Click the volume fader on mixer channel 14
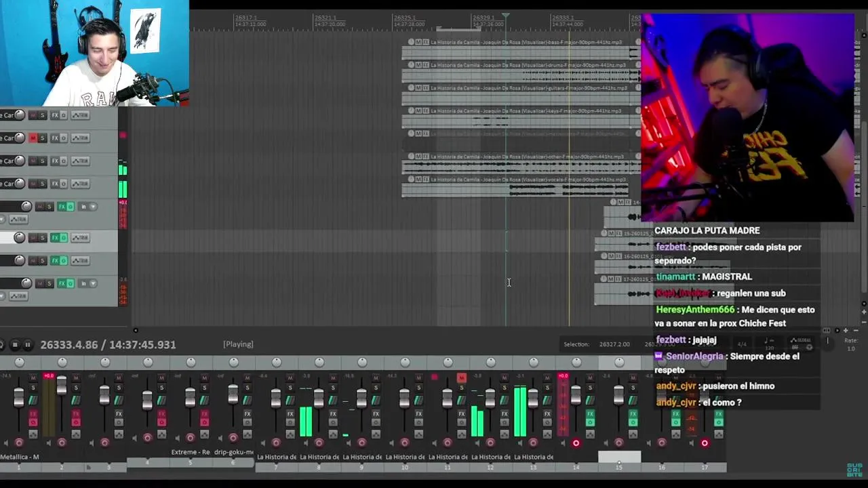 (576, 394)
